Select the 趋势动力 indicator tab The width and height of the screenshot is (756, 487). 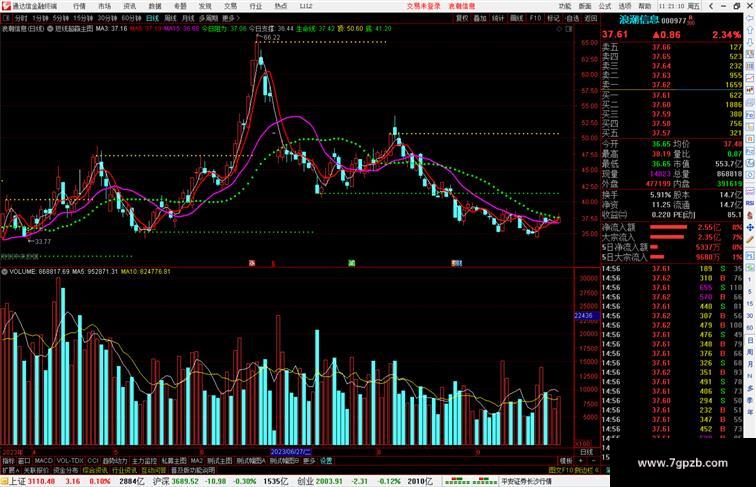pos(115,461)
